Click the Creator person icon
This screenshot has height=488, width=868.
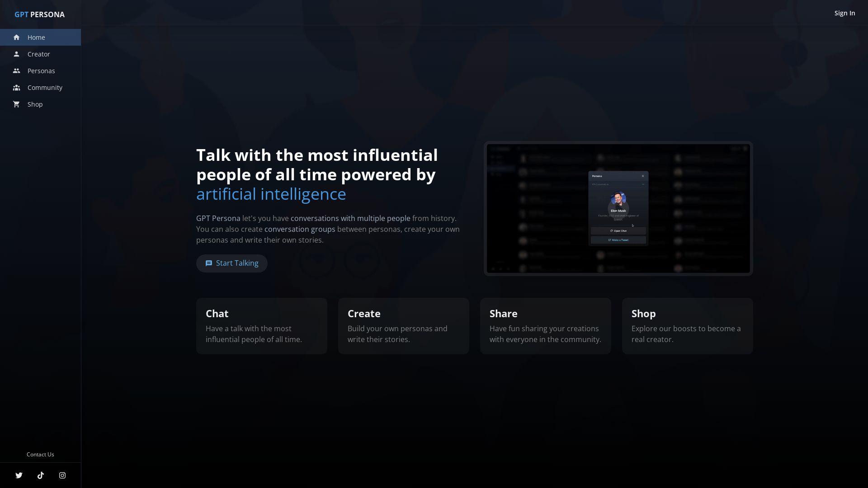[x=17, y=54]
